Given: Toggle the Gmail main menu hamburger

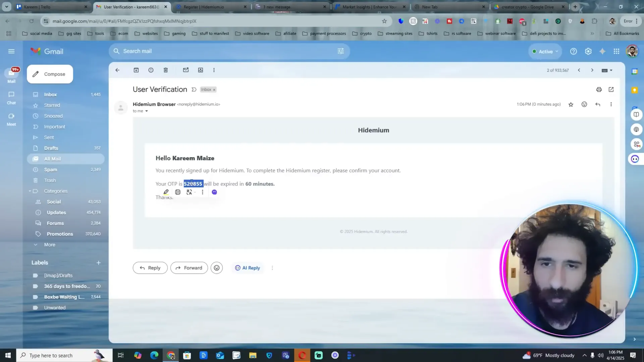Looking at the screenshot, I should 11,51.
